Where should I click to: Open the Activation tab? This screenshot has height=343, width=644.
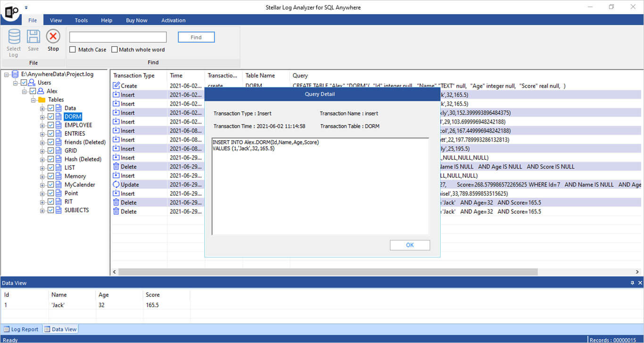pyautogui.click(x=173, y=20)
